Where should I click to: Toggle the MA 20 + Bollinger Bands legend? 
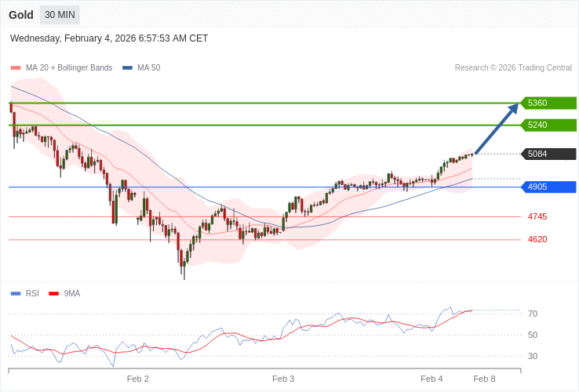click(68, 68)
